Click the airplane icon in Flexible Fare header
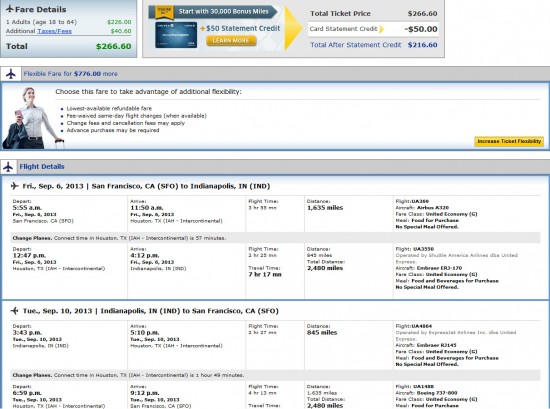 (x=11, y=74)
